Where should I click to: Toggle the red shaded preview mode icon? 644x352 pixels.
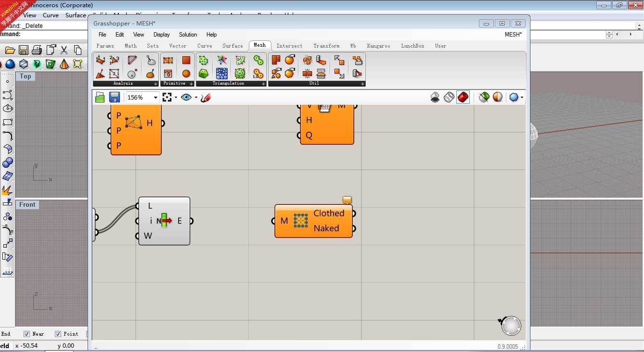click(x=463, y=98)
